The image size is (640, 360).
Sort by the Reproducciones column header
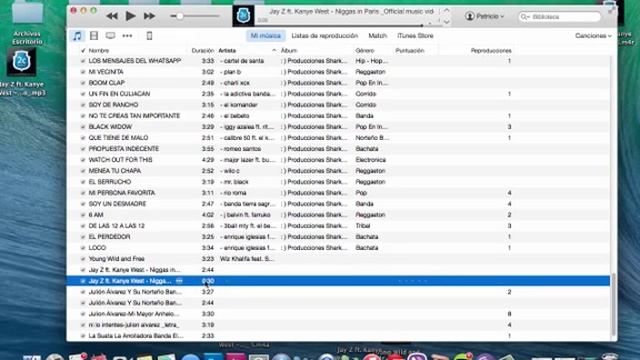[491, 51]
